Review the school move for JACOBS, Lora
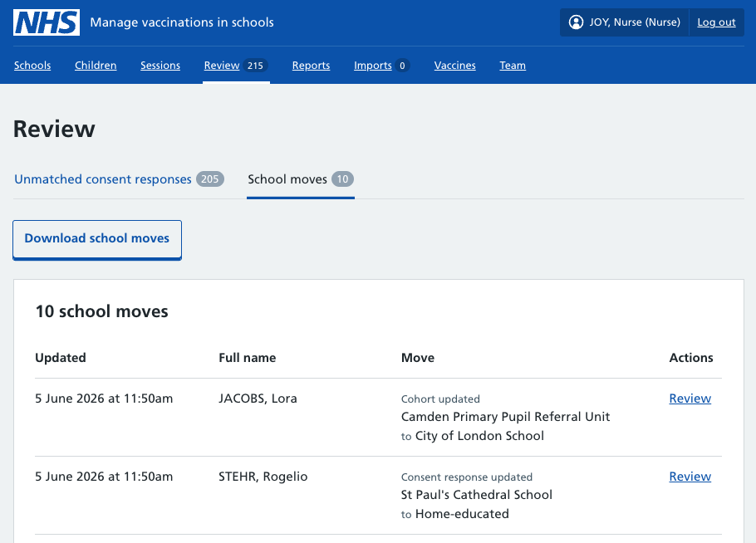The image size is (756, 543). click(x=690, y=399)
